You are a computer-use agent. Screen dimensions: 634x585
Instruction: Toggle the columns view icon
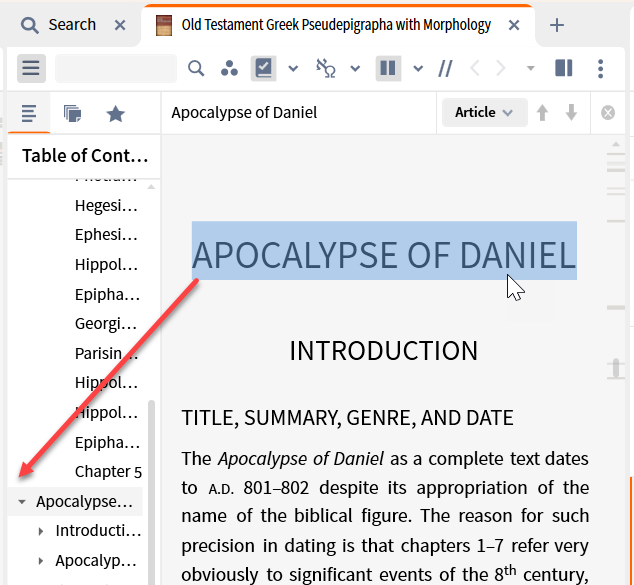pos(388,68)
